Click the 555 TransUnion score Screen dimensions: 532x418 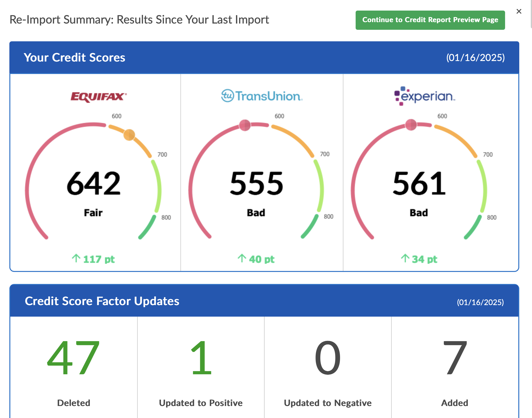tap(256, 184)
